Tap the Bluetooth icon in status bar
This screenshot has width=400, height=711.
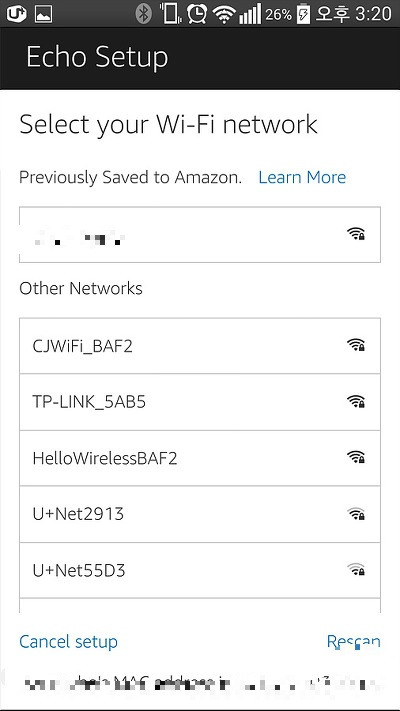tap(144, 14)
